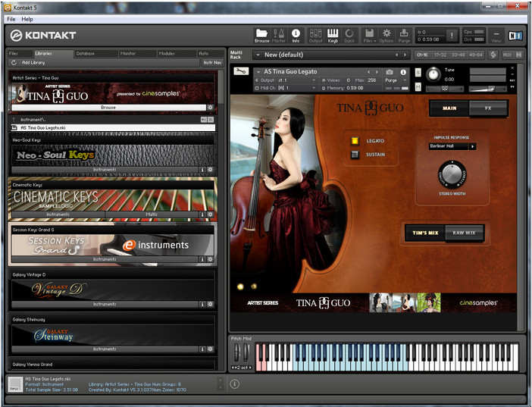Viewport: 532px width, 407px height.
Task: Go to next multi preset arrow
Action: [x=405, y=55]
